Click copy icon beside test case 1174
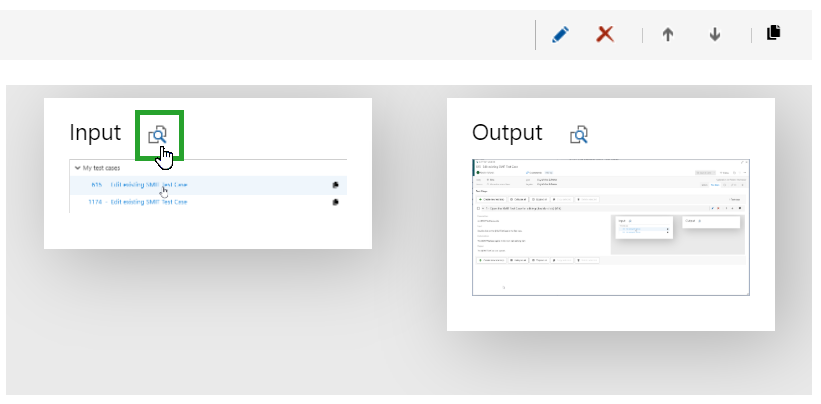 pyautogui.click(x=335, y=202)
